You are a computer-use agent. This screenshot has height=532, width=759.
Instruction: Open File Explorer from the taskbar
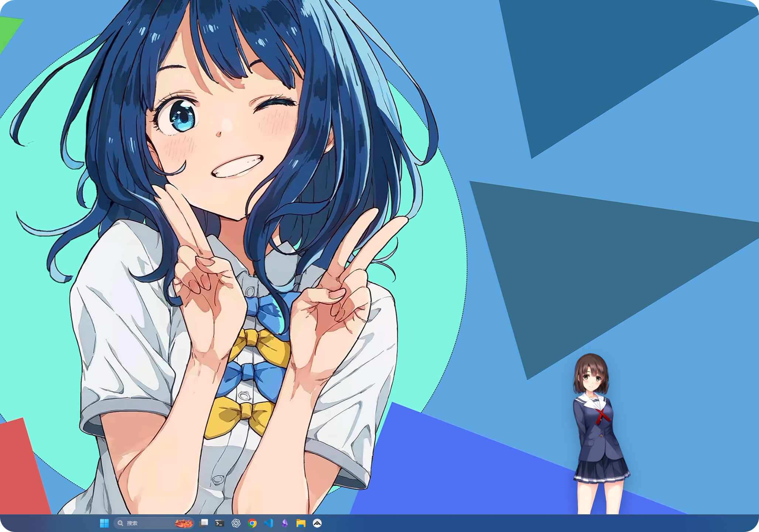(301, 523)
